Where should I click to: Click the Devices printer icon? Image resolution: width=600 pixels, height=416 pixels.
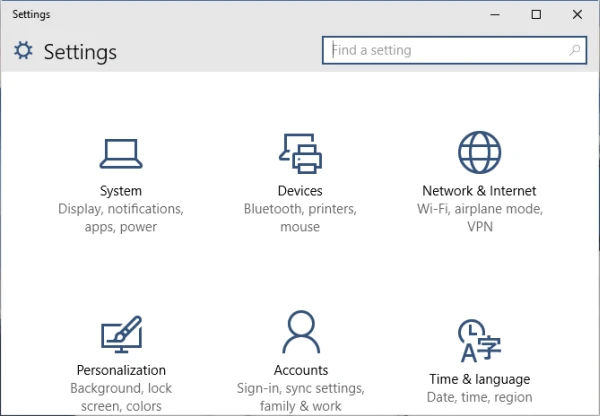coord(300,152)
